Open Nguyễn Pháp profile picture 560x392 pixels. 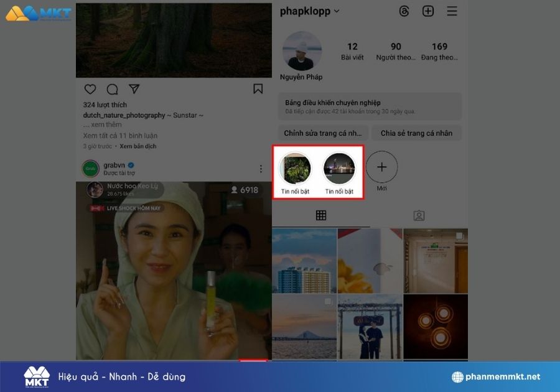tap(302, 50)
